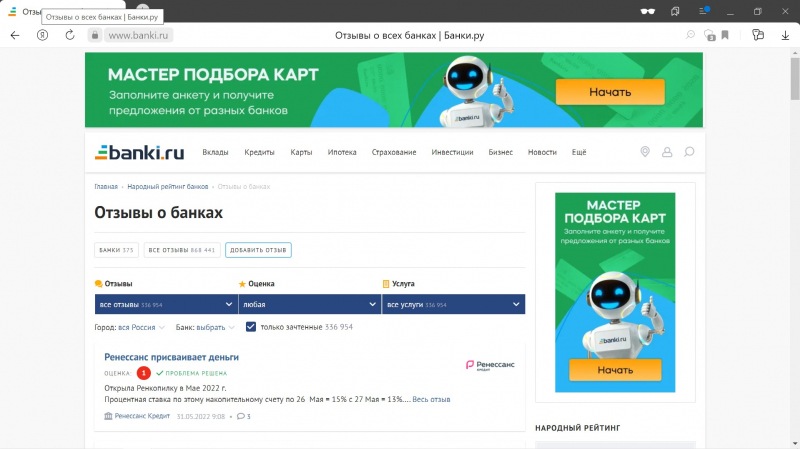The height and width of the screenshot is (449, 800).
Task: Click the ВСЕ ОТЗЫВЫ button
Action: coord(182,250)
